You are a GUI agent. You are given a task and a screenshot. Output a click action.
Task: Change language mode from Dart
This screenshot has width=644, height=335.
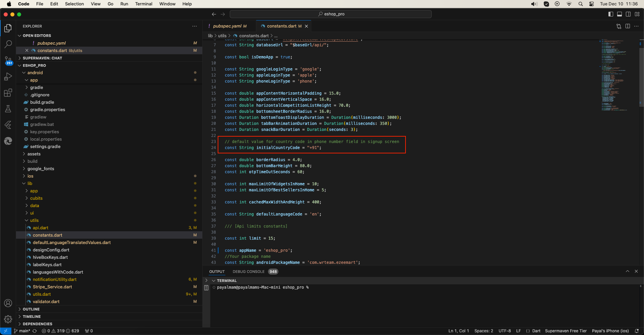(536, 331)
